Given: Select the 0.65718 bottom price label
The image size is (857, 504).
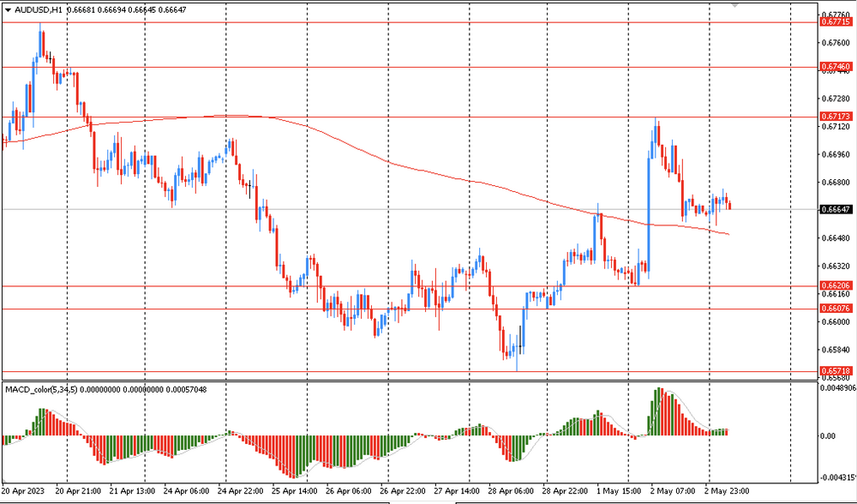Looking at the screenshot, I should (835, 371).
